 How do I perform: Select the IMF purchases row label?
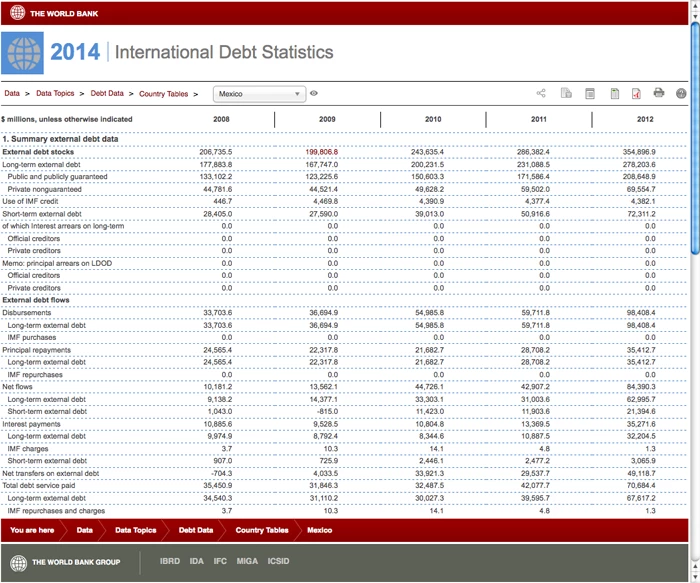pyautogui.click(x=32, y=337)
